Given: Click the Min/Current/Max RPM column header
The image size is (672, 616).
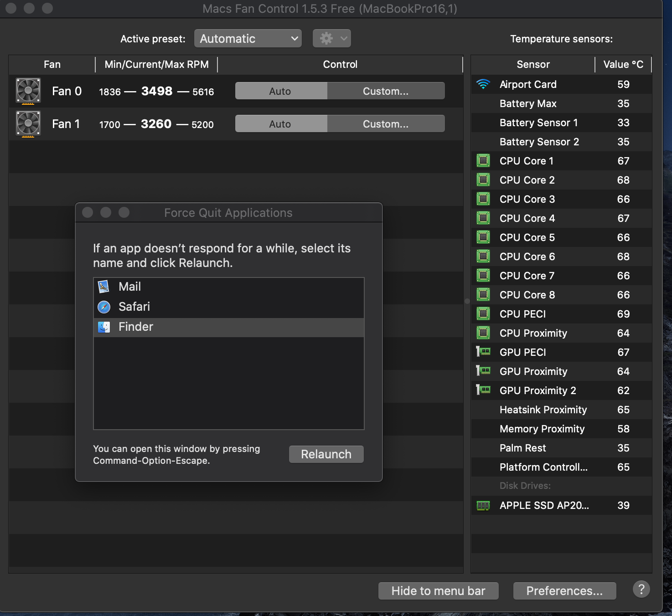Looking at the screenshot, I should 156,64.
